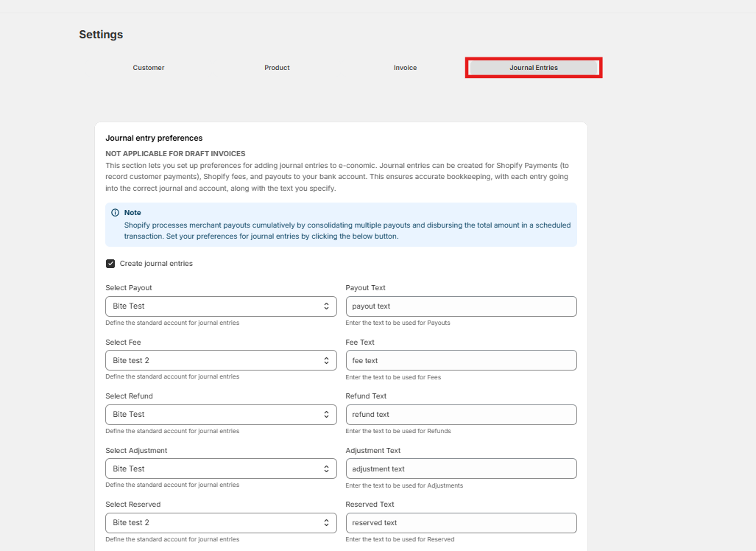Click the Payout Text input field
Screen dimensions: 756x551
pos(461,306)
